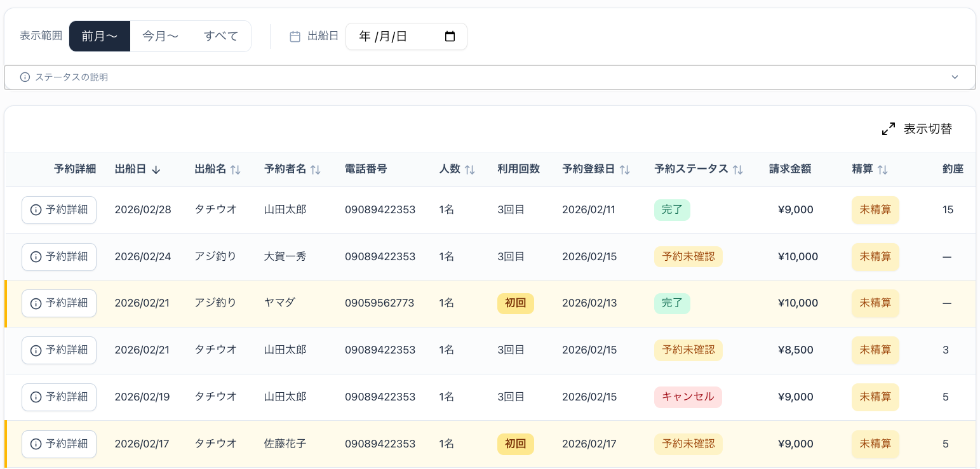980x469 pixels.
Task: Click the info icon in the ステータスの説明 bar
Action: [24, 77]
